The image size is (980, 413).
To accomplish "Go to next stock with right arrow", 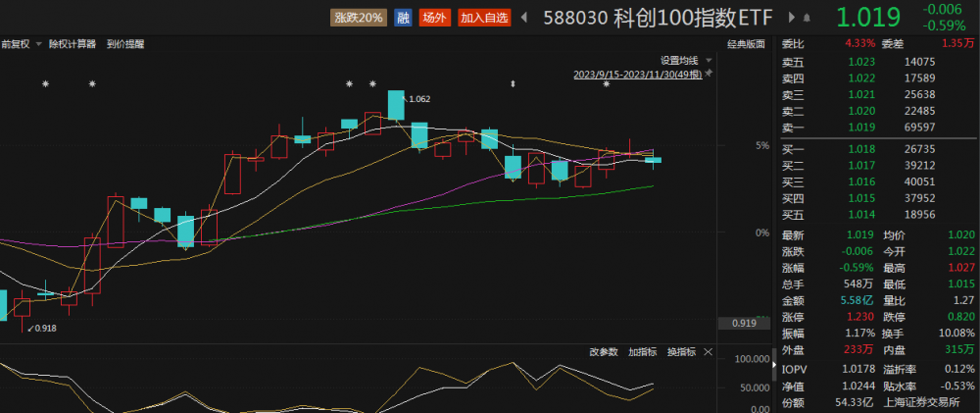I will (x=793, y=18).
